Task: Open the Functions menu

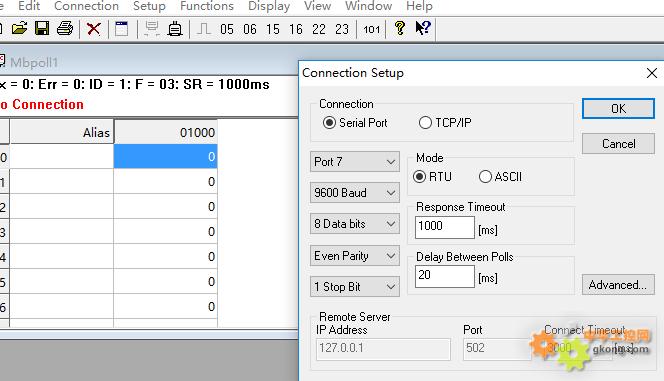Action: [x=207, y=6]
